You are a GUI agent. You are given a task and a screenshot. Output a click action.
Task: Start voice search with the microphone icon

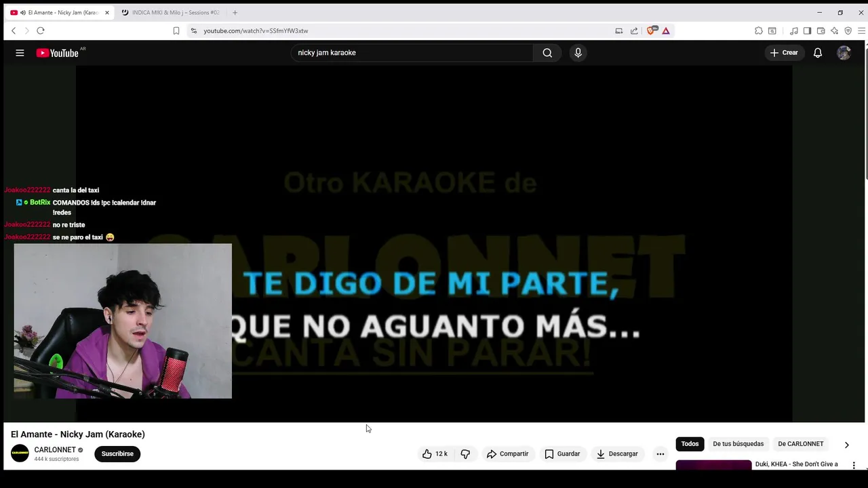[x=578, y=53]
